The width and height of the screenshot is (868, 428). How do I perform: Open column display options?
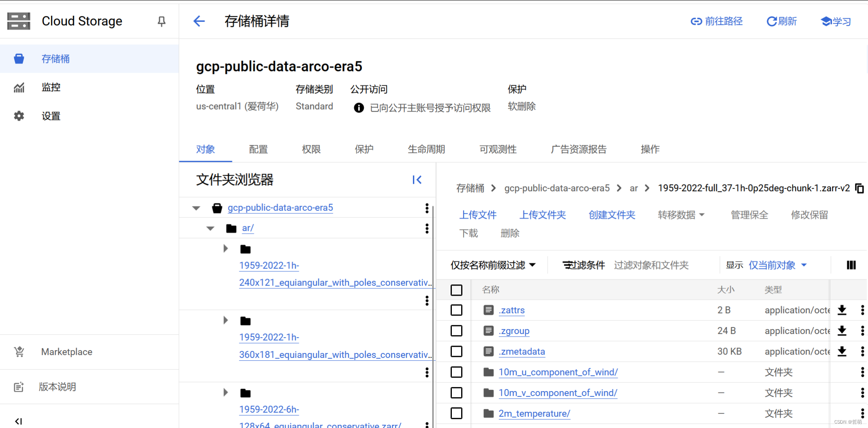click(851, 265)
